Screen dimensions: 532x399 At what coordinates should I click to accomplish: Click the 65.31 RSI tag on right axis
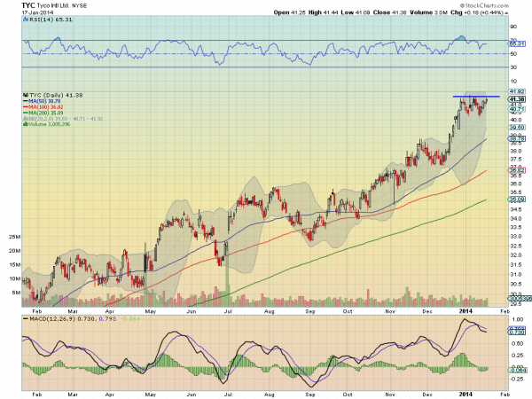517,44
